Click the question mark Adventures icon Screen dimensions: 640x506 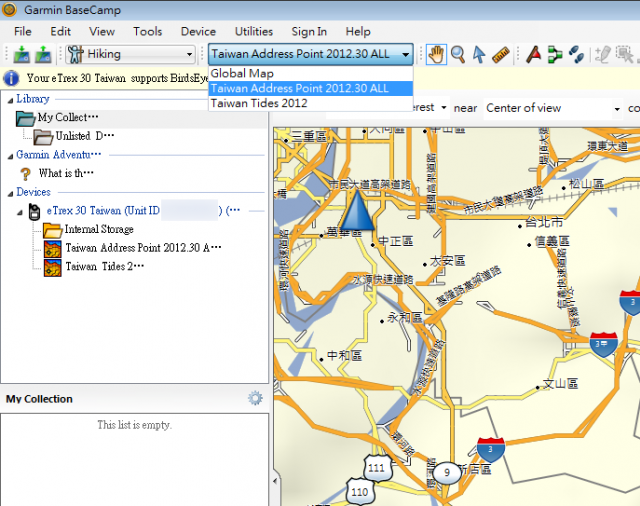[25, 174]
